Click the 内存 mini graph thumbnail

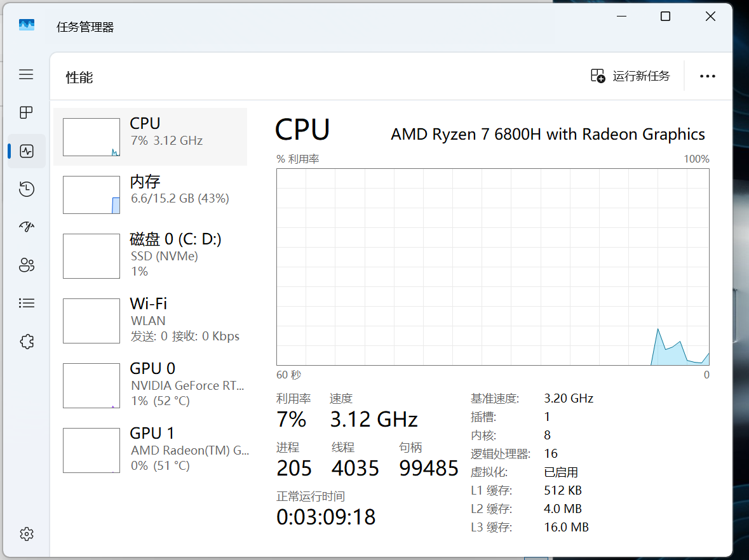tap(91, 195)
